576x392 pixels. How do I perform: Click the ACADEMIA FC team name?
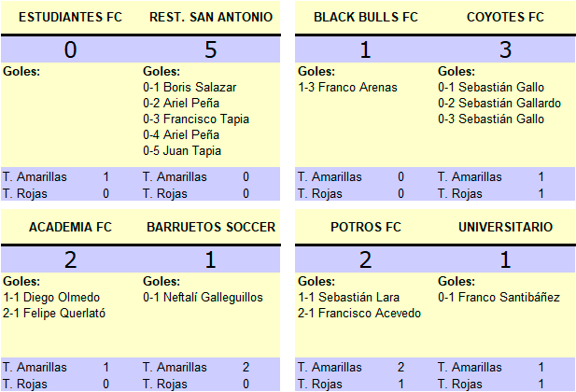click(x=71, y=227)
